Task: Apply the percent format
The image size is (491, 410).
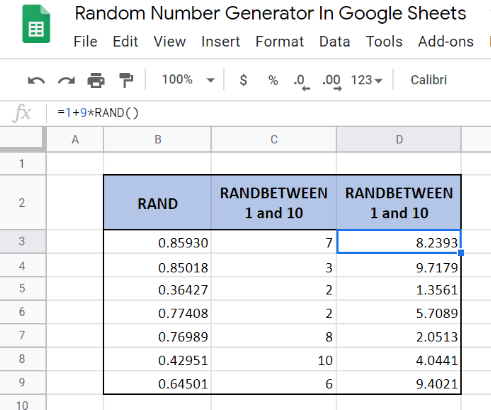Action: 273,80
